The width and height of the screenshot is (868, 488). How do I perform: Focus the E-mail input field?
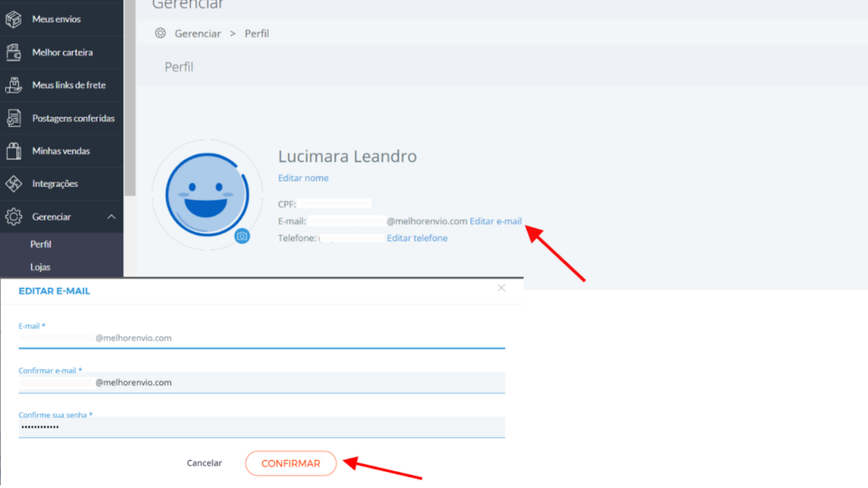pyautogui.click(x=262, y=338)
